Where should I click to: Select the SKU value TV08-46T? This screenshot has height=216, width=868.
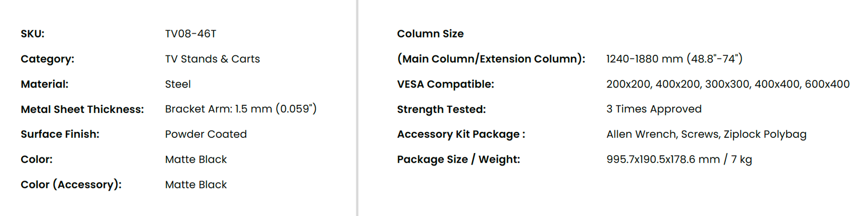(x=190, y=34)
